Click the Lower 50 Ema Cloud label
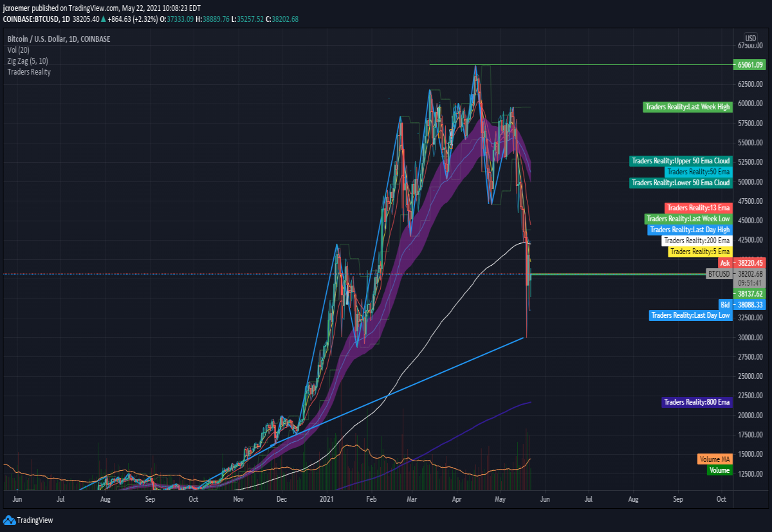Viewport: 772px width, 532px height. pos(681,183)
